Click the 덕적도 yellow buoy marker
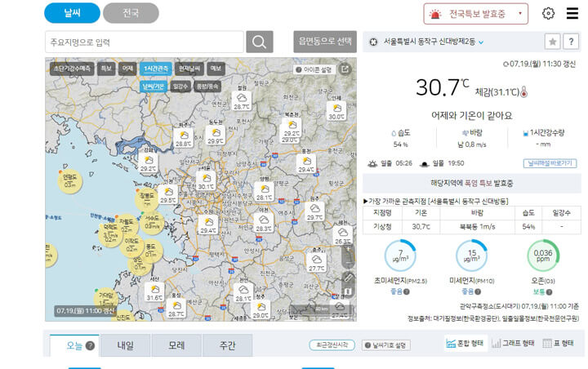This screenshot has height=369, width=588. (110, 233)
